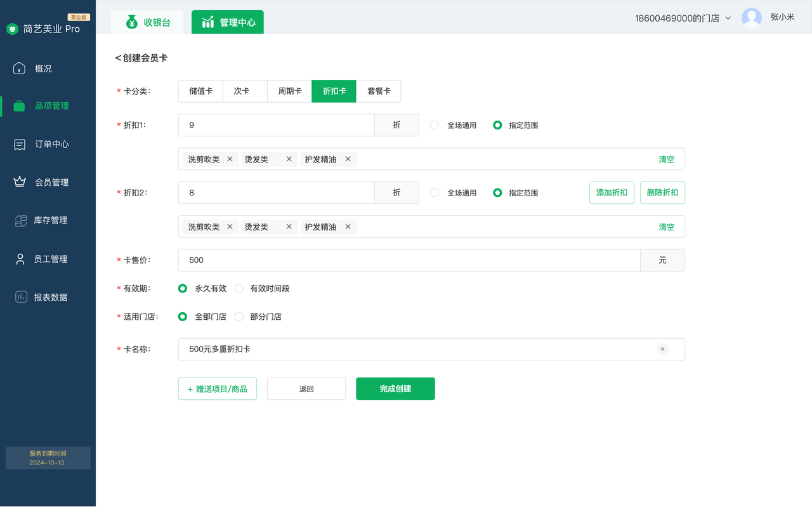Clear the 卡名称 field with its x icon
Image resolution: width=812 pixels, height=507 pixels.
tap(662, 349)
